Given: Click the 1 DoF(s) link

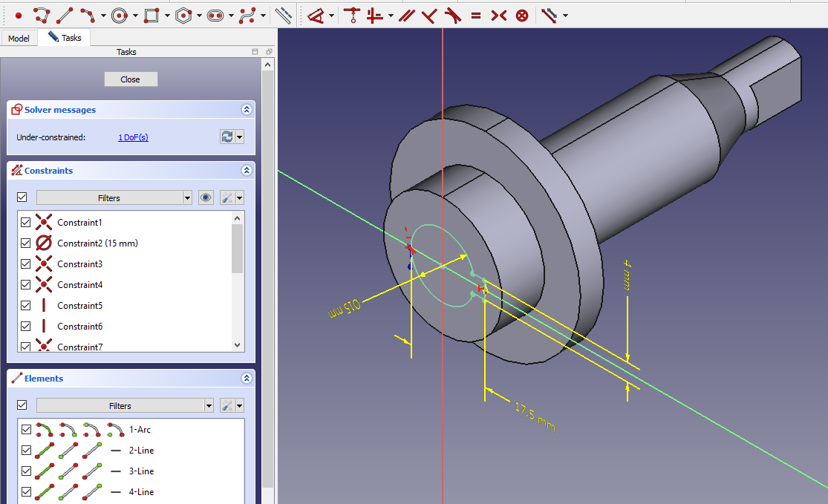Looking at the screenshot, I should coord(133,137).
